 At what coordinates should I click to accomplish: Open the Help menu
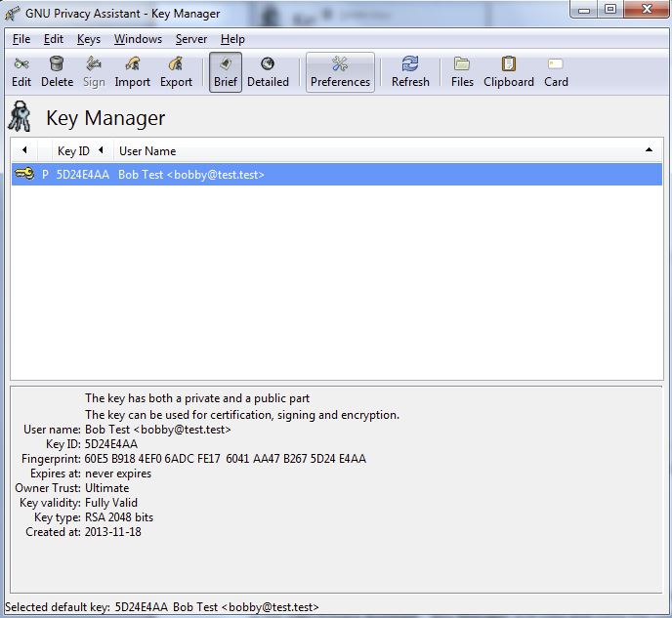pos(232,39)
